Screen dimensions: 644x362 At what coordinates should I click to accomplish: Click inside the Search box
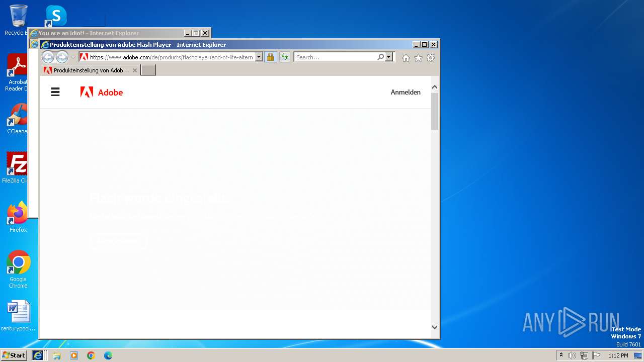[x=336, y=57]
